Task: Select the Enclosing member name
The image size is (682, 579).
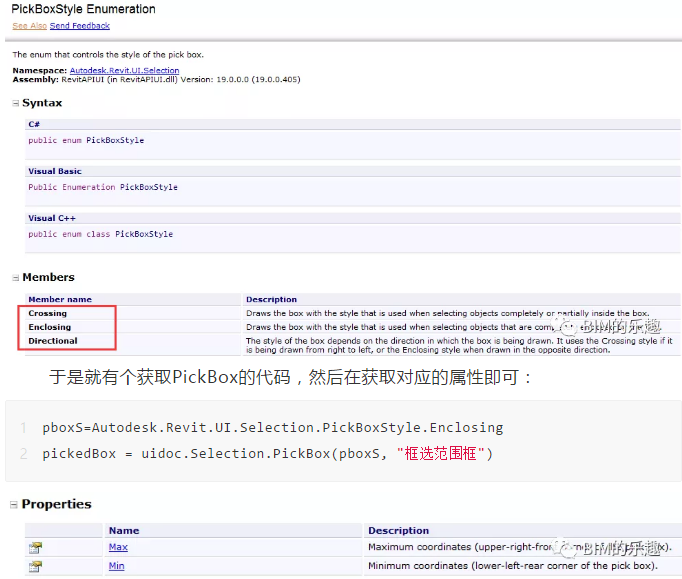Action: coord(50,327)
